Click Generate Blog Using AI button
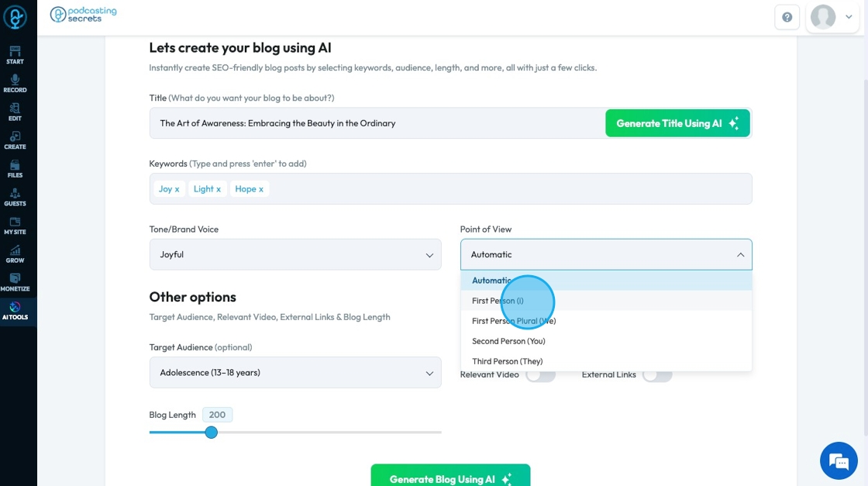The image size is (868, 486). [x=450, y=478]
